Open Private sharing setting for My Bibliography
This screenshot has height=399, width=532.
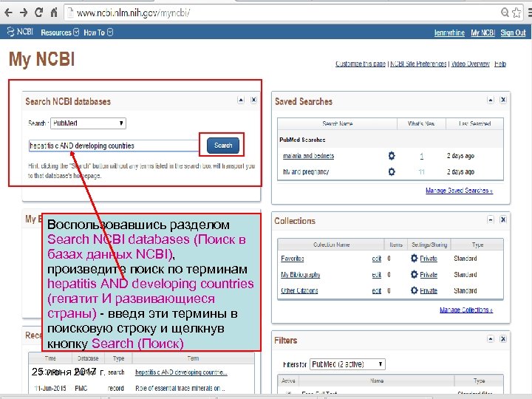click(429, 274)
